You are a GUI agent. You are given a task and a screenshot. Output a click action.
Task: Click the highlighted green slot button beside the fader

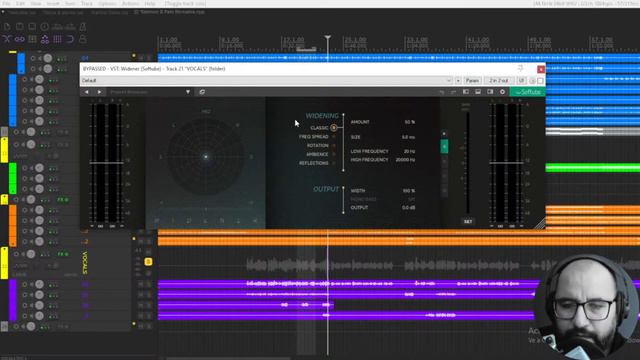click(x=444, y=147)
